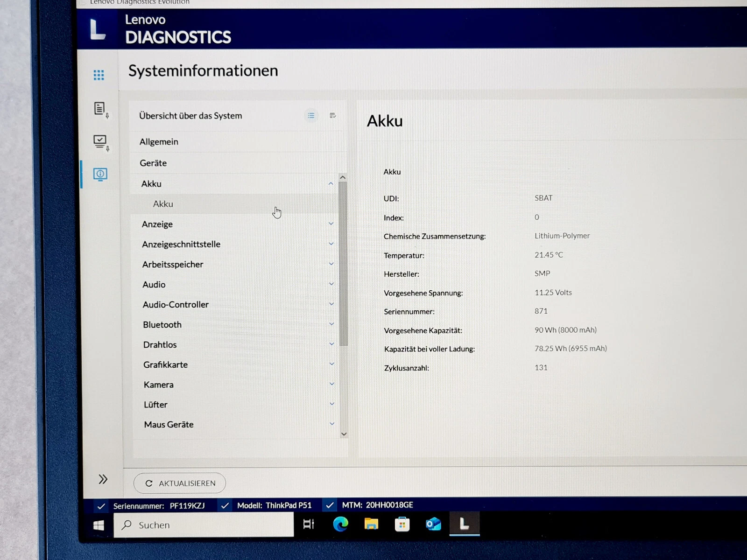The height and width of the screenshot is (560, 747).
Task: Select Lenovo Diagnostics app in the taskbar
Action: coord(465,524)
